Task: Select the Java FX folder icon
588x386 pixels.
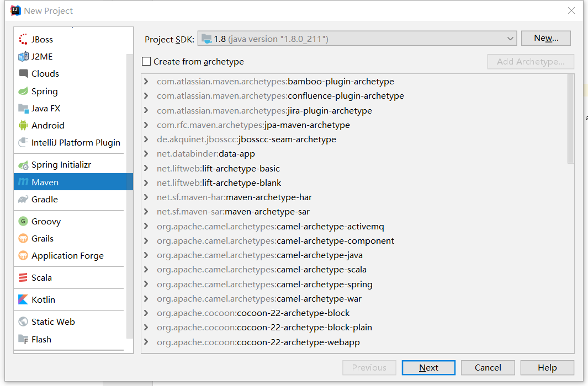Action: (23, 109)
